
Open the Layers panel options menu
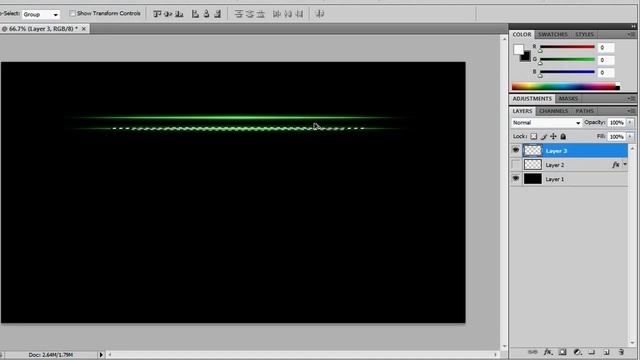click(x=631, y=111)
